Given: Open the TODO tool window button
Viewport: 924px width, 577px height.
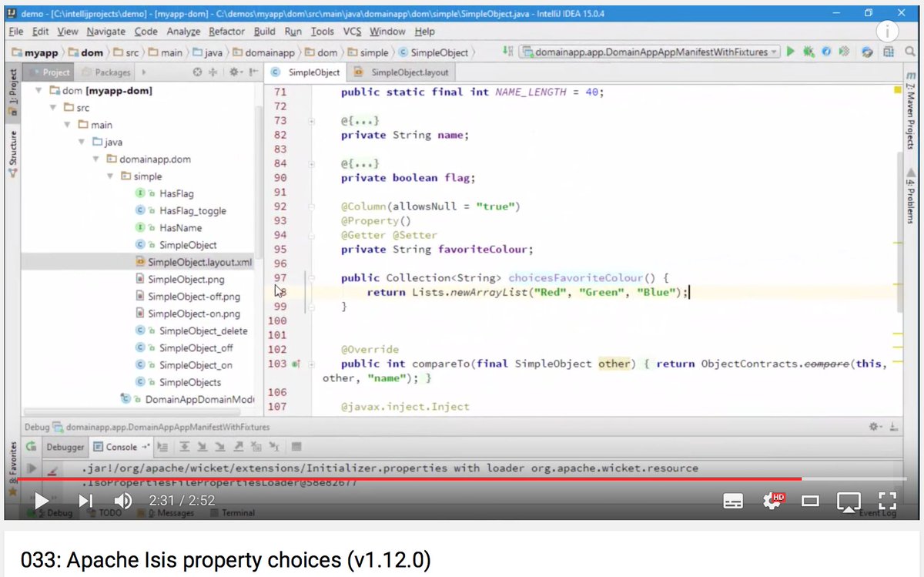Looking at the screenshot, I should pyautogui.click(x=104, y=513).
